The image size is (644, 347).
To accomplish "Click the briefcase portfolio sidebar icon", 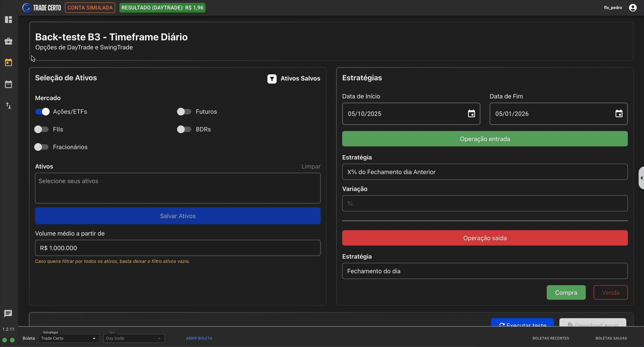I will [8, 41].
